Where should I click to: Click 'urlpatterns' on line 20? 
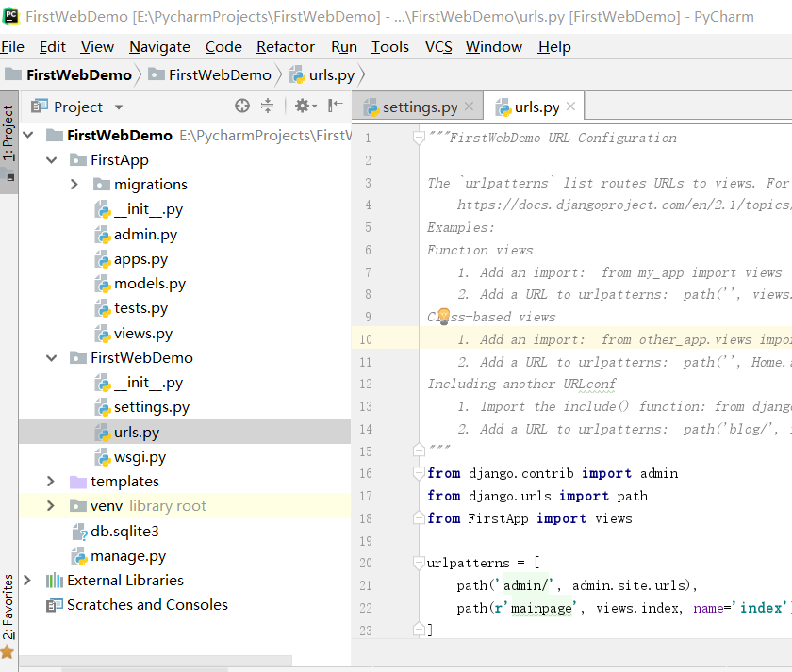coord(469,563)
